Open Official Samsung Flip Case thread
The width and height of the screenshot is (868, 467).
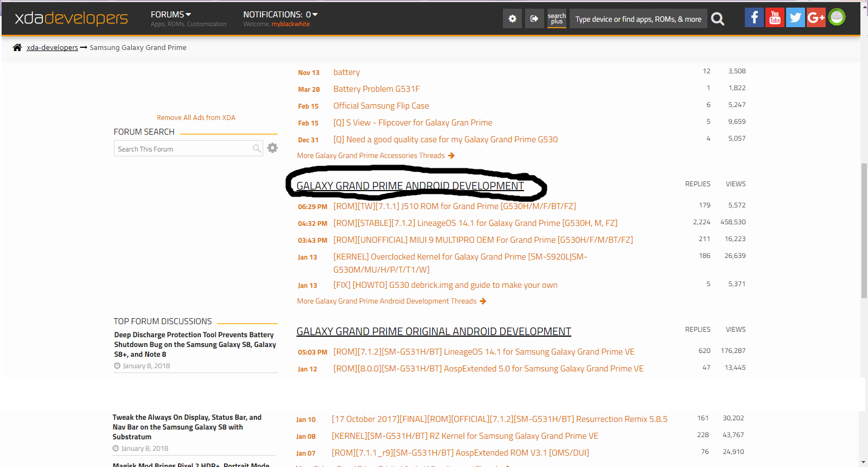pos(381,106)
